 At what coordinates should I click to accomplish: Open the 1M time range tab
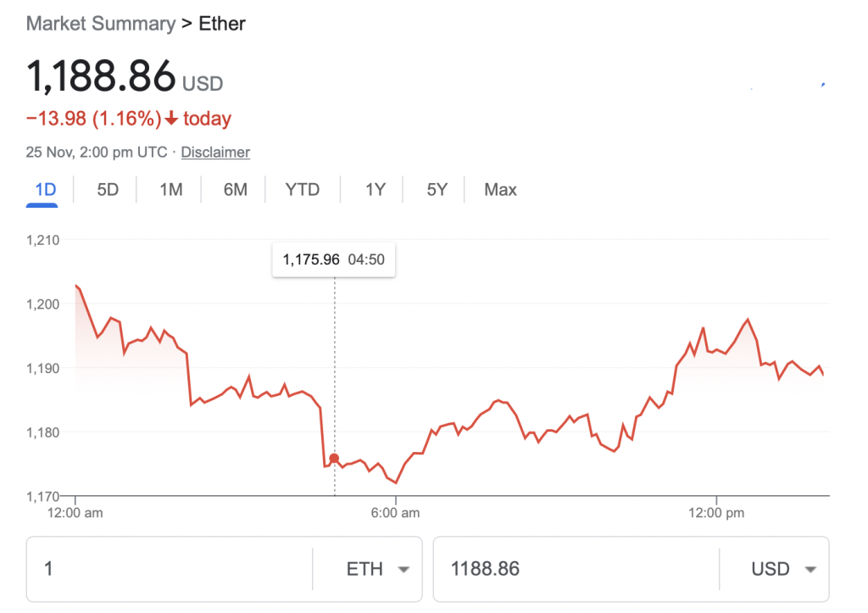(171, 190)
